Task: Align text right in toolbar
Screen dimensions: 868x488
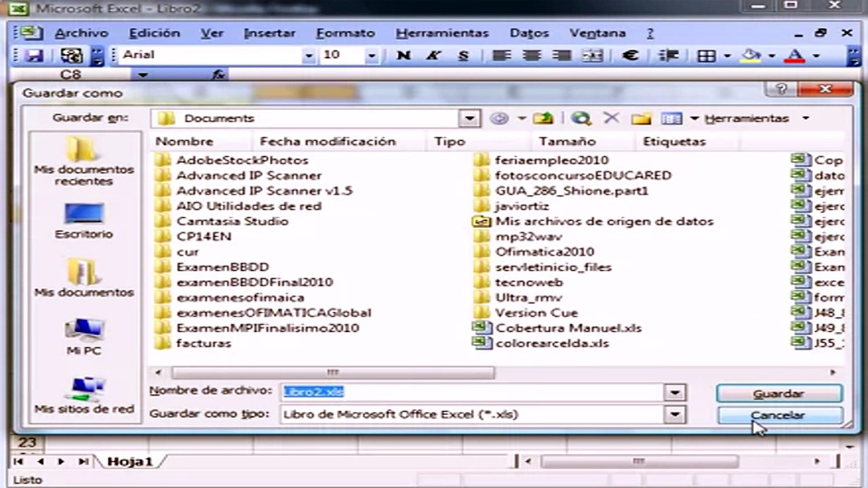Action: pos(561,56)
